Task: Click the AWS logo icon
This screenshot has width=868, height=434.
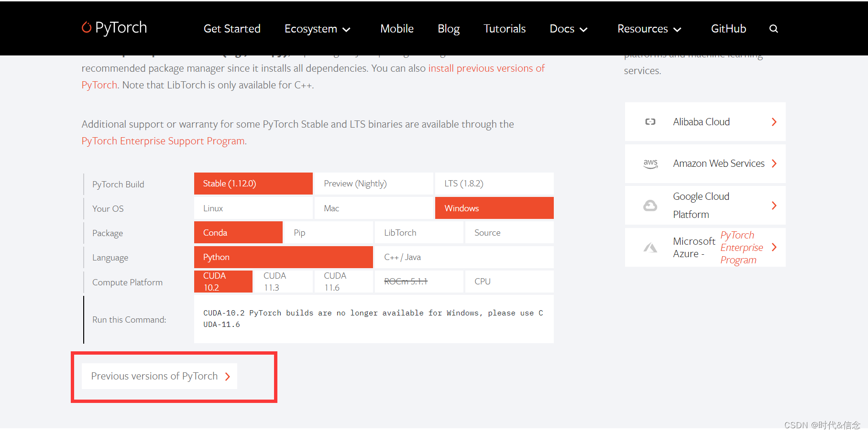Action: 650,163
